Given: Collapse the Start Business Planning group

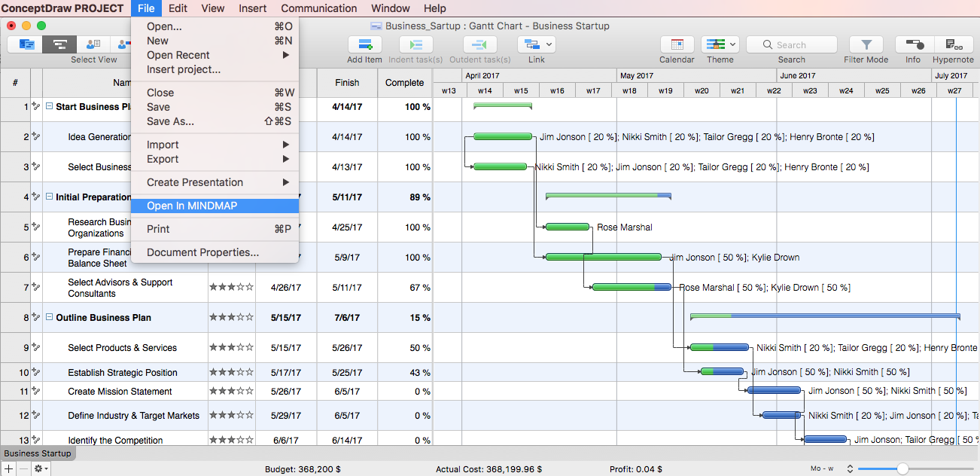Looking at the screenshot, I should click(x=50, y=106).
